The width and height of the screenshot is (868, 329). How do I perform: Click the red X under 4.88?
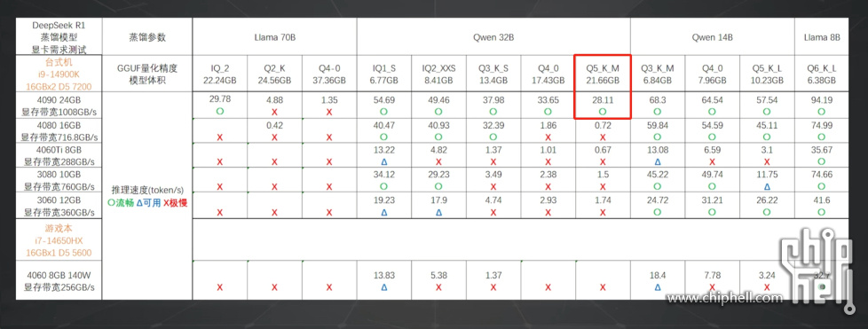coord(274,111)
